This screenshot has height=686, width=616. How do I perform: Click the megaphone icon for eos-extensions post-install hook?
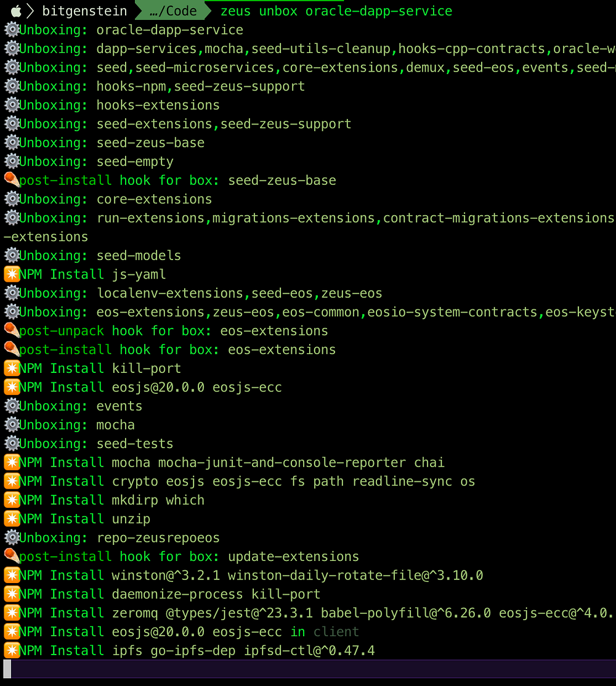point(10,349)
